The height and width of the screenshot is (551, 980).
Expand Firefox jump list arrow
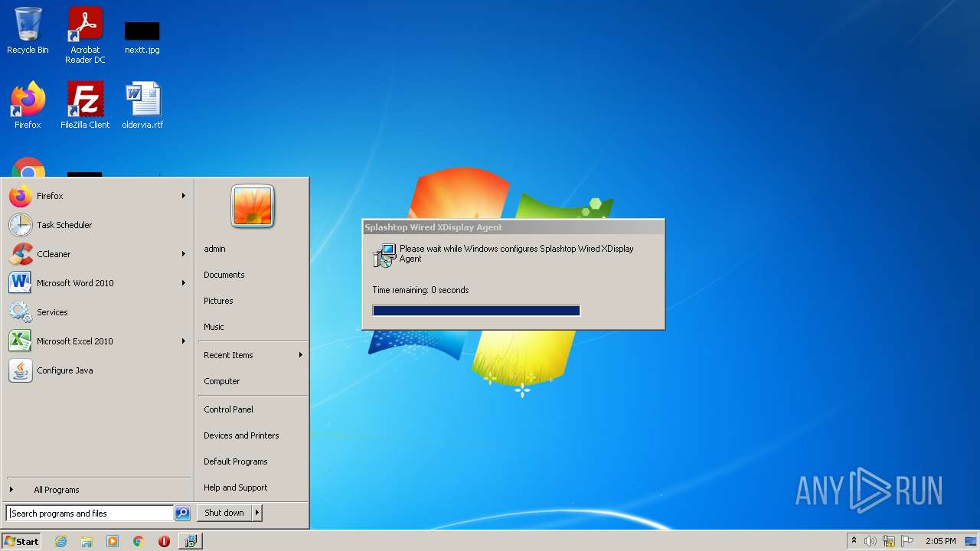[184, 196]
